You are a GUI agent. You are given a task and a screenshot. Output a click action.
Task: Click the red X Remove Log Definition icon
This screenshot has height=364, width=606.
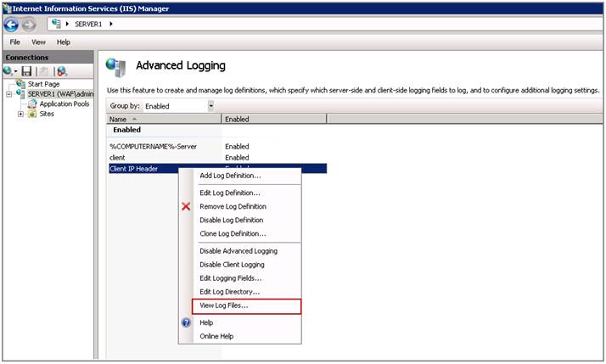point(186,206)
